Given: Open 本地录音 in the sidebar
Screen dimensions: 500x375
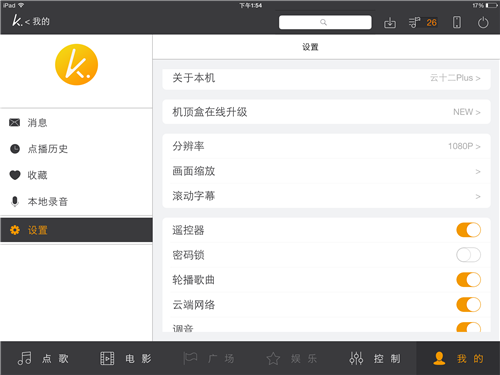Looking at the screenshot, I should click(76, 201).
